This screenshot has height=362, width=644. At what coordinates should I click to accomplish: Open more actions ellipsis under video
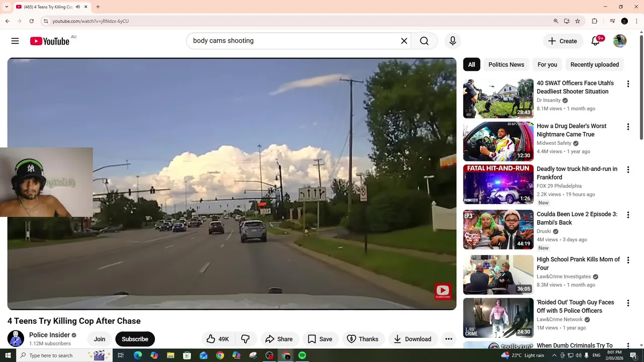pos(449,339)
